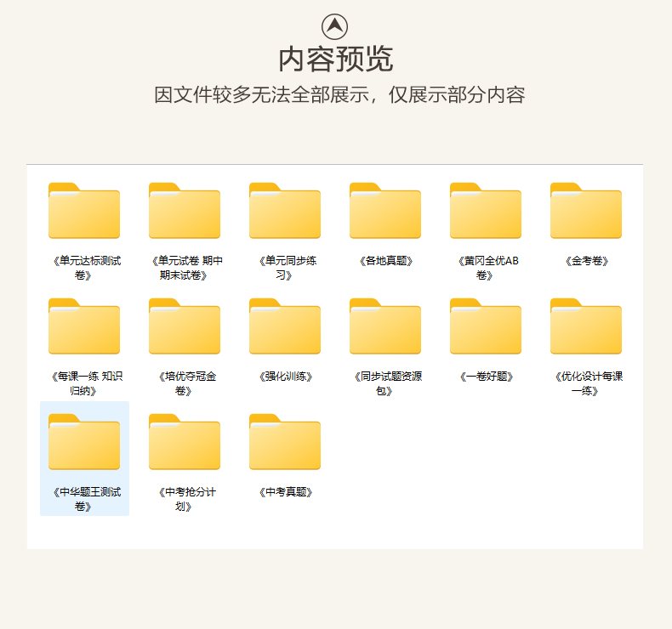Click the 《优化设计每课一练》 file name
The image size is (672, 629).
[x=588, y=383]
